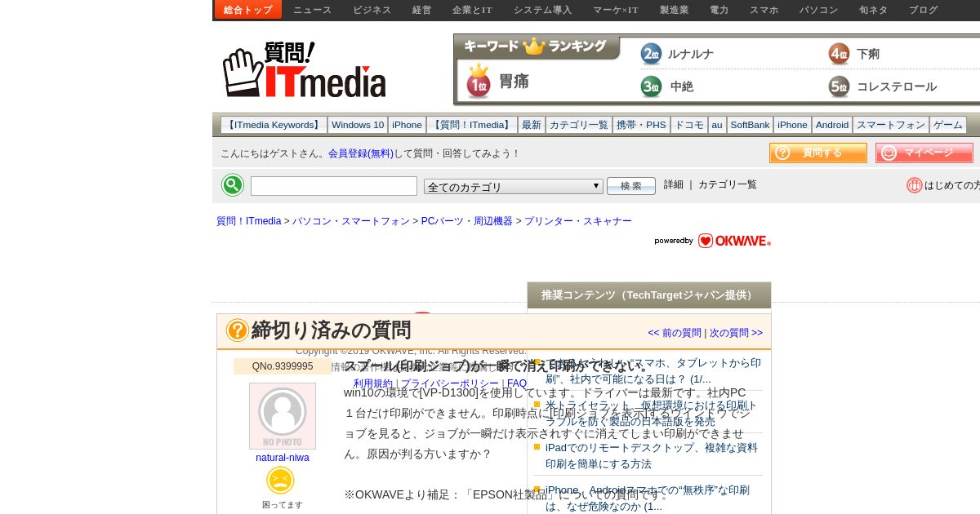Click the 【質問！ITmedia】 nav link

click(472, 125)
